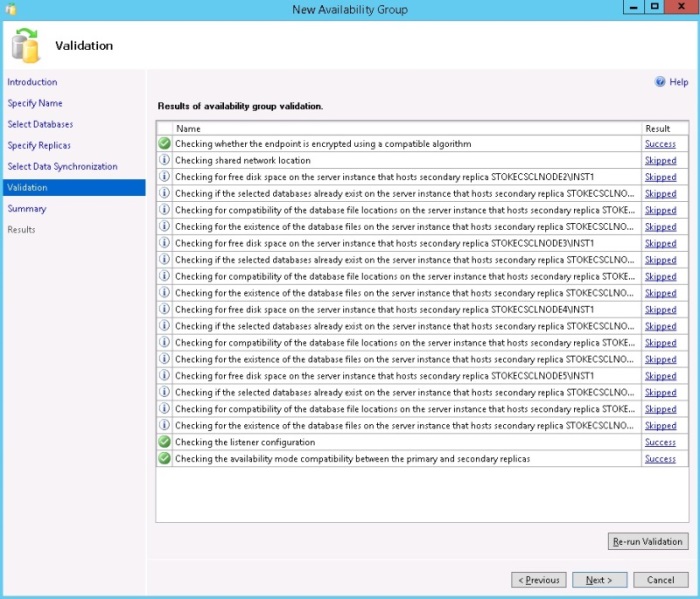Image resolution: width=700 pixels, height=599 pixels.
Task: Open Skipped link for shared network location
Action: (x=660, y=160)
